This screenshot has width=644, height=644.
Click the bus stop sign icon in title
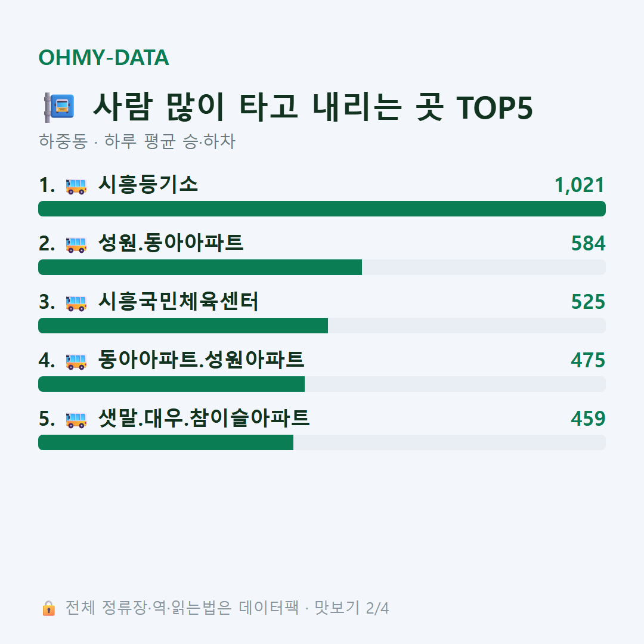59,107
